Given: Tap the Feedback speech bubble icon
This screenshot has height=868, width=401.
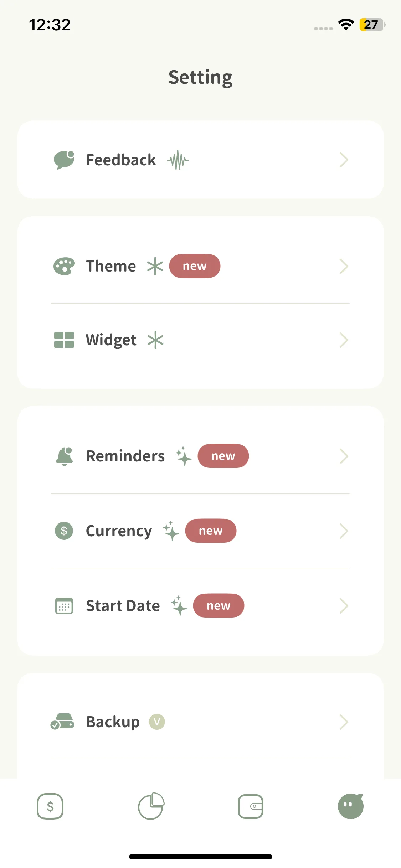Looking at the screenshot, I should (64, 160).
